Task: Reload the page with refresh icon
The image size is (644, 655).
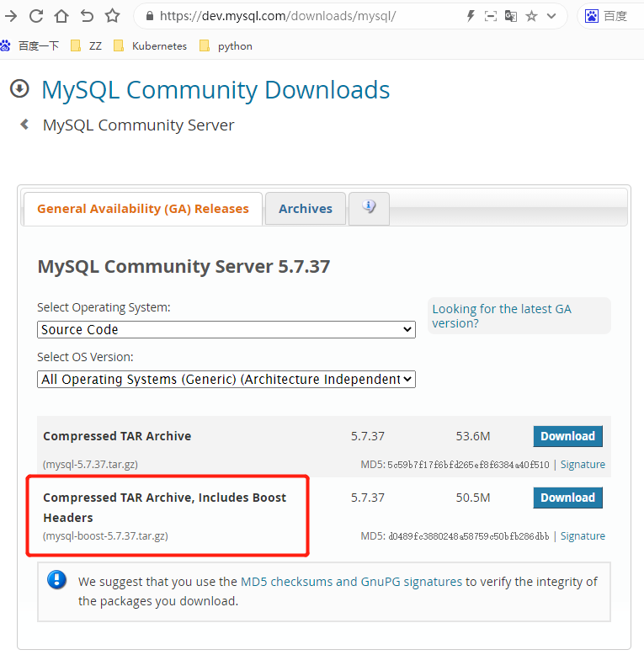Action: click(x=36, y=16)
